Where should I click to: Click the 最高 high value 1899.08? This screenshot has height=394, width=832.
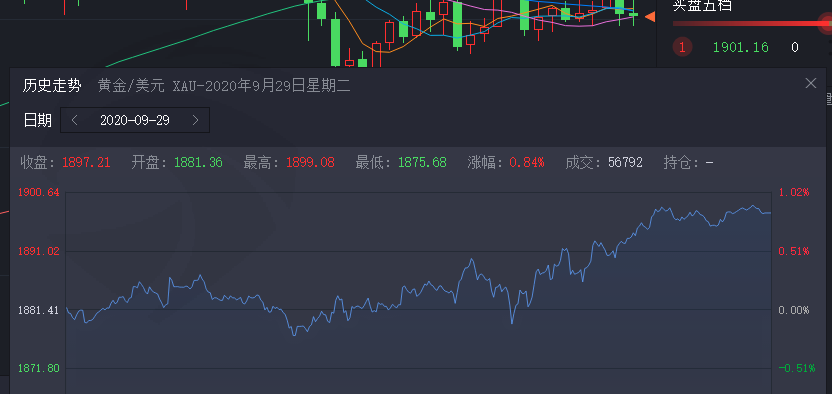coord(310,162)
